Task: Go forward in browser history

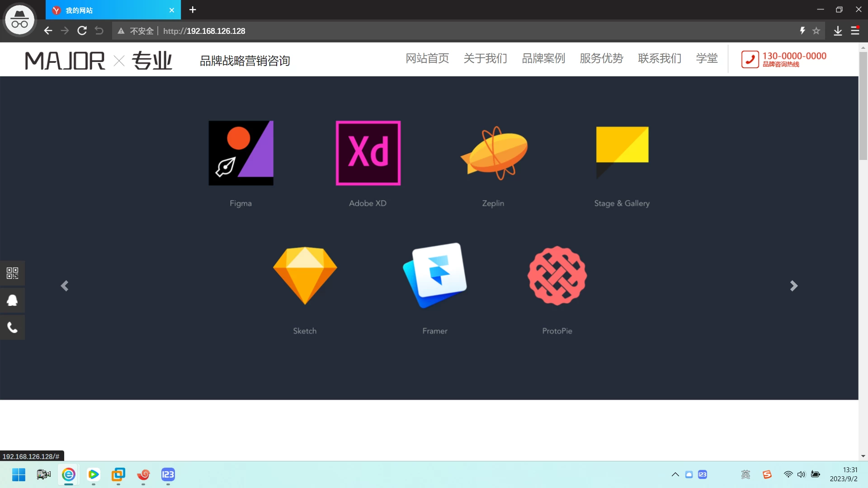Action: click(x=65, y=31)
